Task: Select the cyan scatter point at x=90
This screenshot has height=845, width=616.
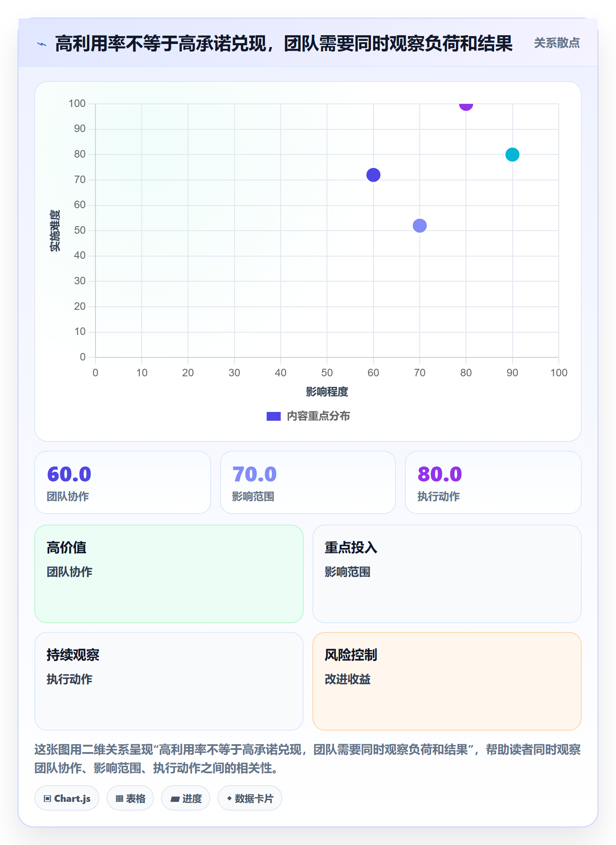Action: (x=512, y=154)
